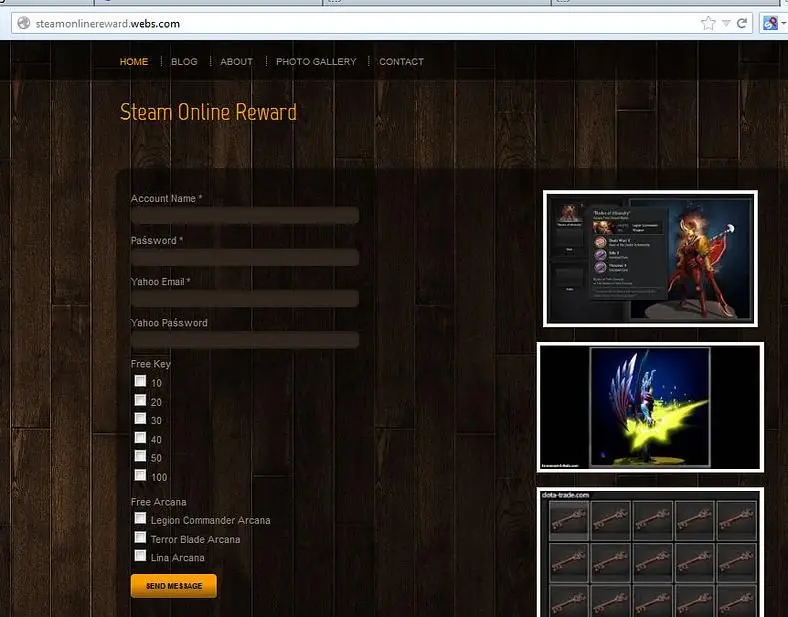
Task: Open the HOME navigation item
Action: click(x=134, y=62)
